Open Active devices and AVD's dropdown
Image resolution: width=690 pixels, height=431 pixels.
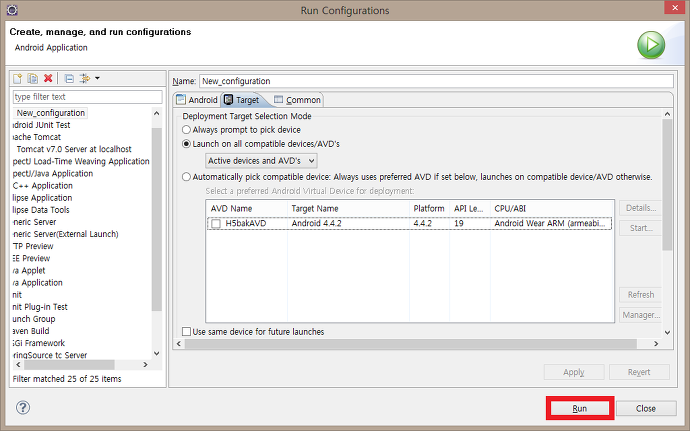click(x=261, y=161)
